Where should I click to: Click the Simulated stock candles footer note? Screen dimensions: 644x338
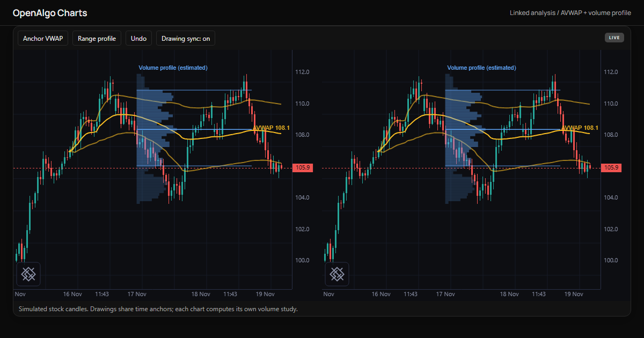158,309
